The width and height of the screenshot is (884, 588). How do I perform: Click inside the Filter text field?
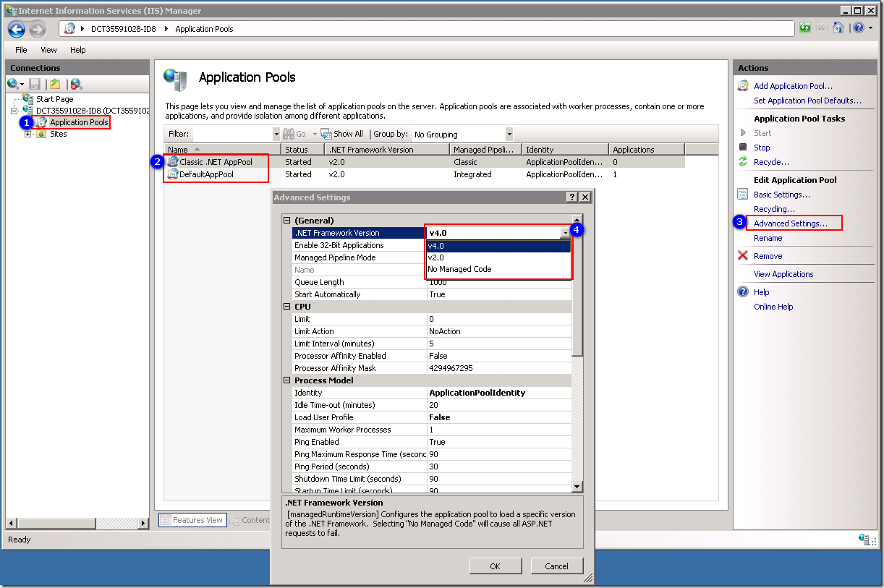click(x=232, y=134)
